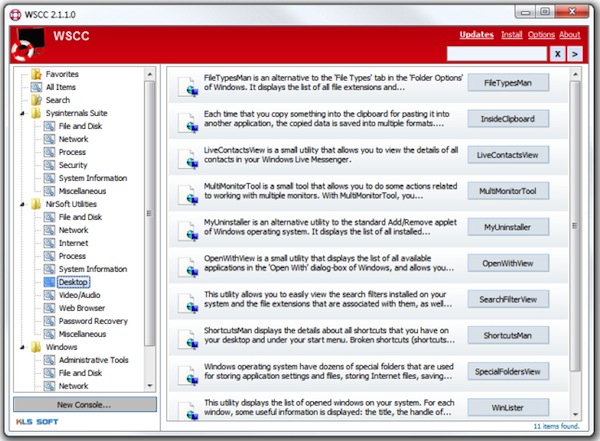This screenshot has width=600, height=441.
Task: Open the Updates link
Action: click(x=476, y=34)
